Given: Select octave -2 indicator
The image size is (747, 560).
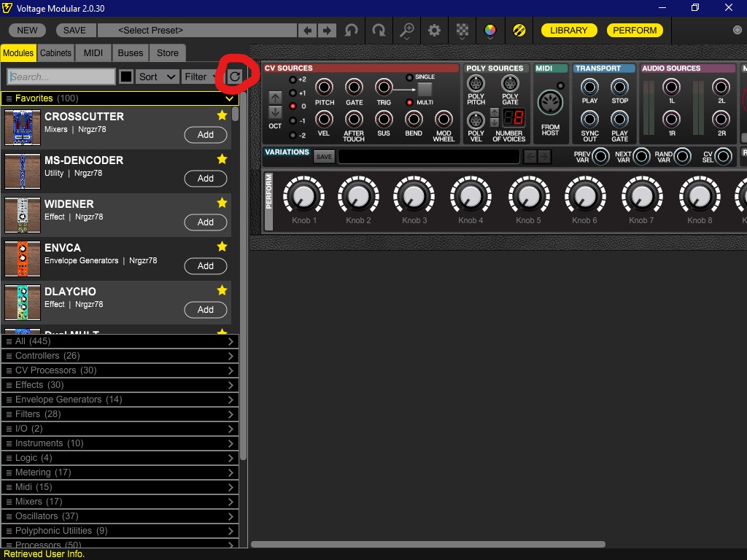Looking at the screenshot, I should coord(293,135).
